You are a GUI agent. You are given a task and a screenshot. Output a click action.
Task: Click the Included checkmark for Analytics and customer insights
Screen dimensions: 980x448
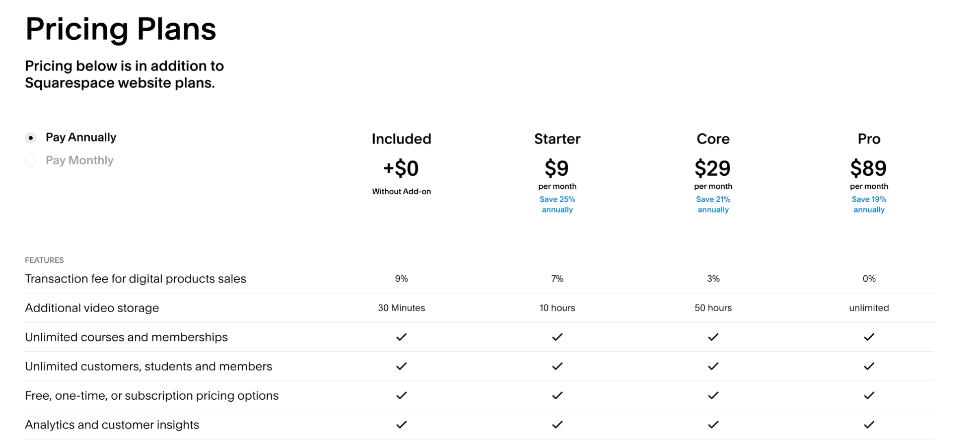coord(401,424)
